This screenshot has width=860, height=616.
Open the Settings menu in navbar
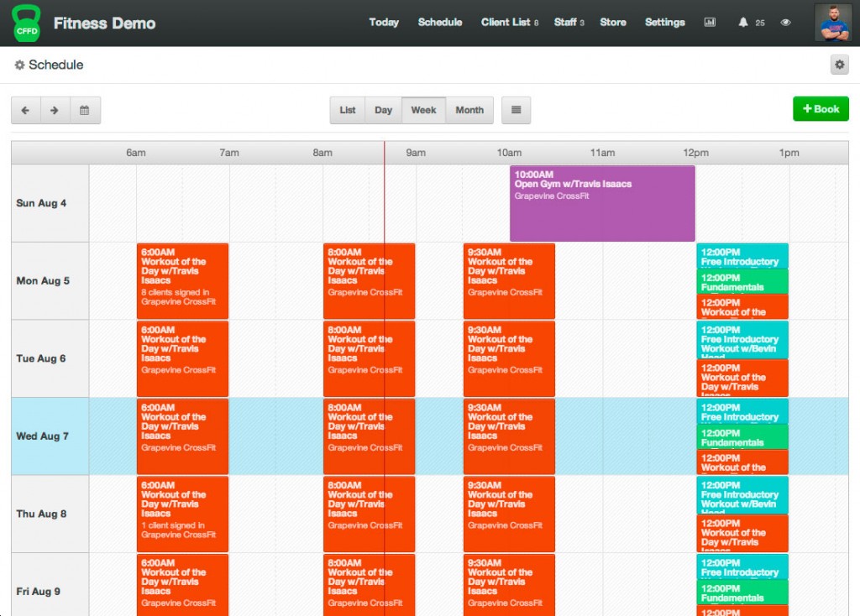point(664,23)
